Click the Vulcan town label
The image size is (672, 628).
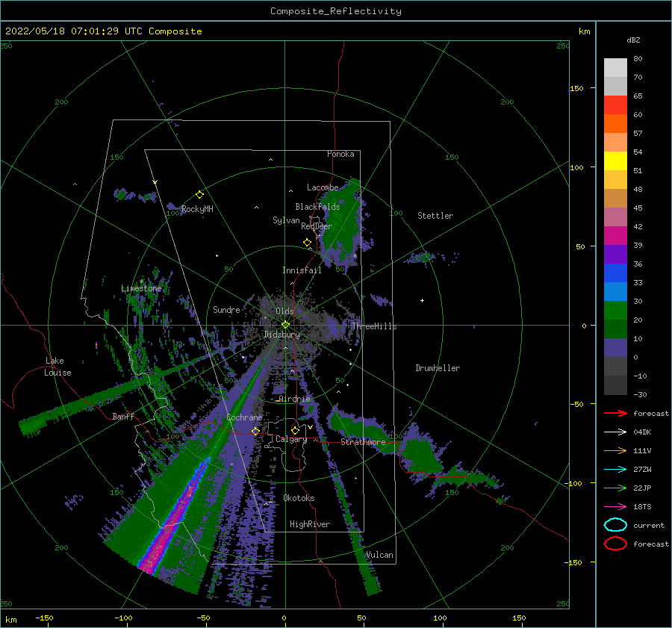pyautogui.click(x=379, y=555)
